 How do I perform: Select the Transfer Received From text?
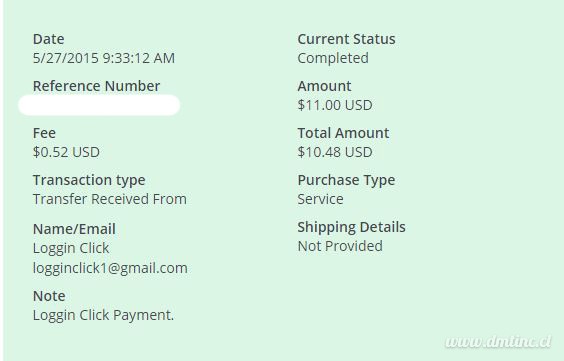click(x=110, y=199)
